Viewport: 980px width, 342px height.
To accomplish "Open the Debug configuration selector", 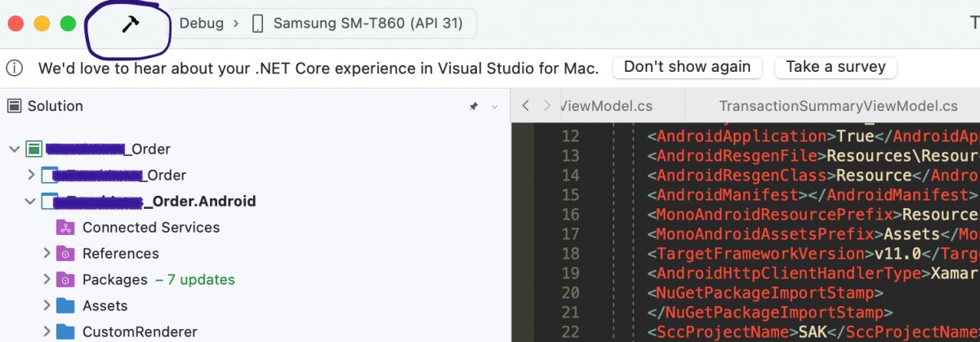I will point(201,24).
